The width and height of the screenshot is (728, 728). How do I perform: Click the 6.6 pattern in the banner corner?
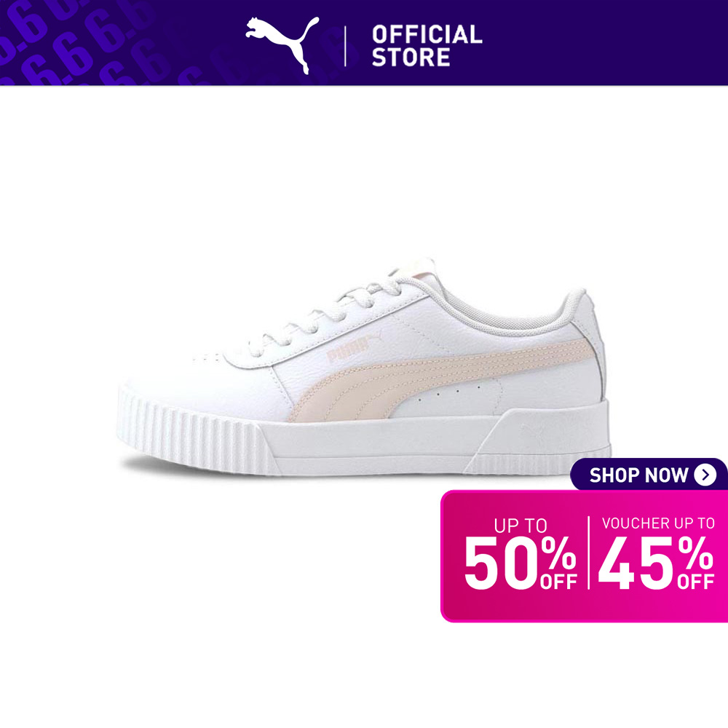click(x=79, y=41)
